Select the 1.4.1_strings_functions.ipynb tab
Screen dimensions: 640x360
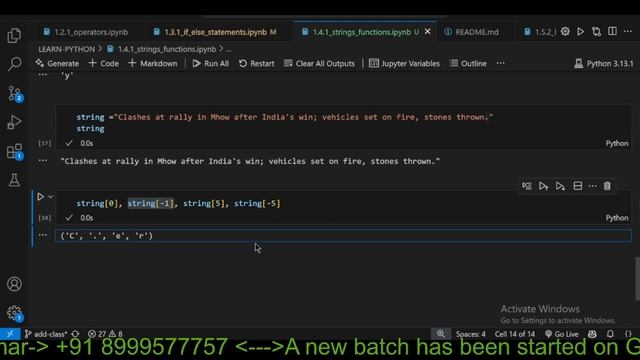(361, 32)
